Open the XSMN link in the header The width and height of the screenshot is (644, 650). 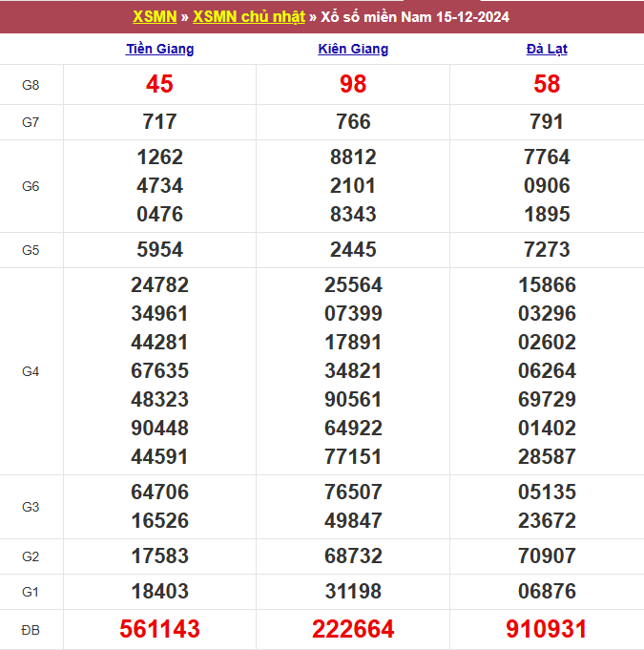coord(155,17)
